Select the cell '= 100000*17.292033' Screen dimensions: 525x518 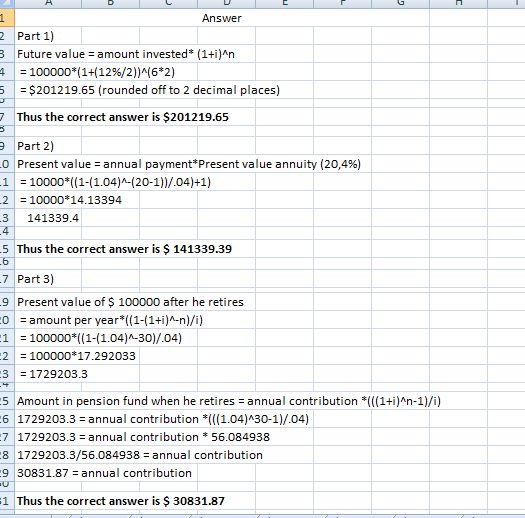[x=78, y=356]
